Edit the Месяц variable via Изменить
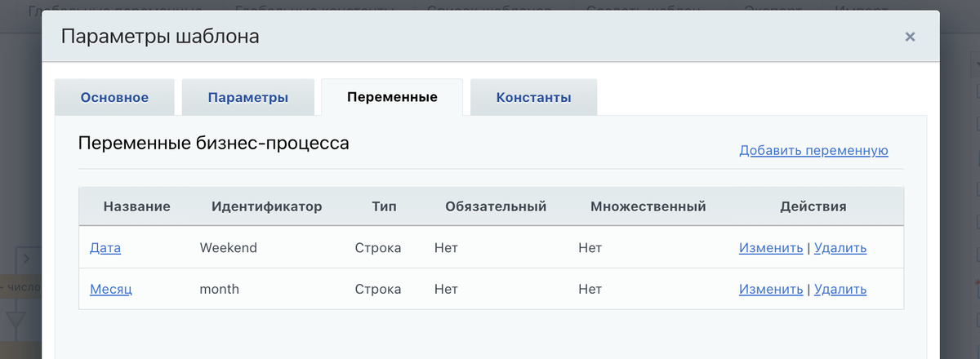Image resolution: width=980 pixels, height=359 pixels. (x=771, y=289)
